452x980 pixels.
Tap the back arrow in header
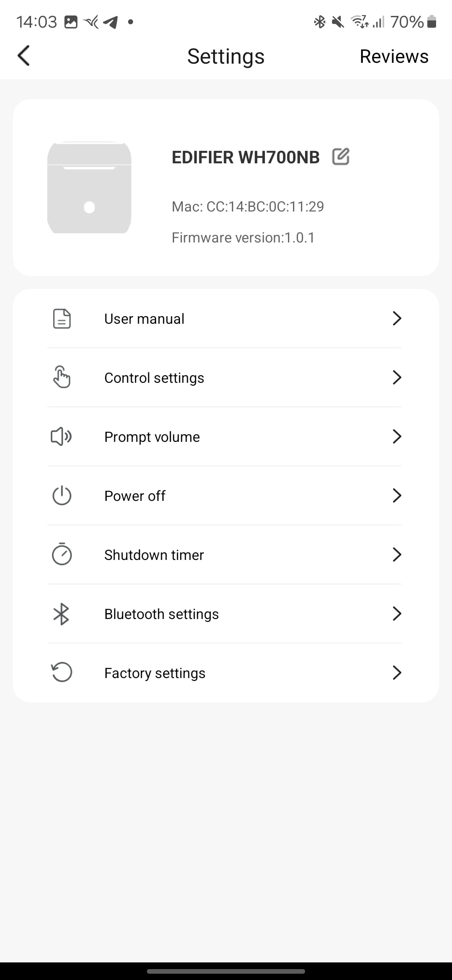[x=24, y=56]
